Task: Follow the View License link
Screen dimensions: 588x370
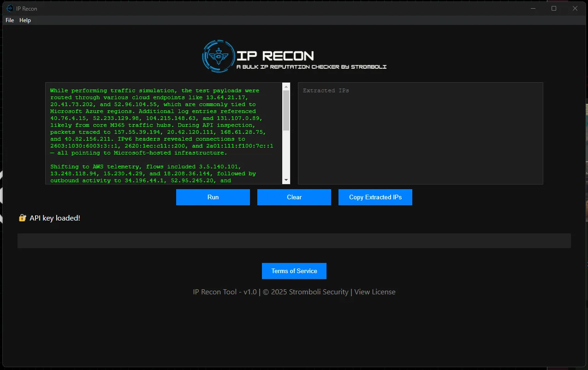Action: point(374,292)
